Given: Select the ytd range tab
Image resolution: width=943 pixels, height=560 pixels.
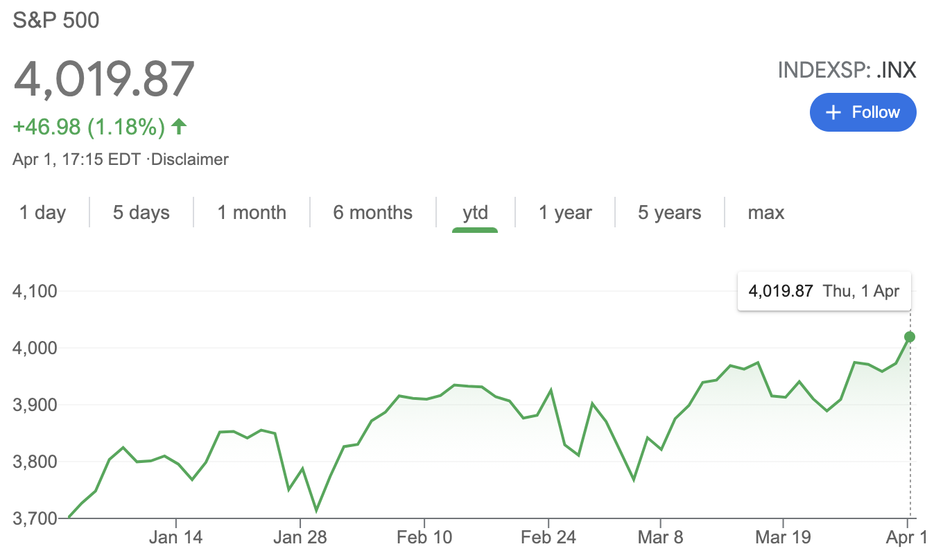Looking at the screenshot, I should tap(475, 212).
